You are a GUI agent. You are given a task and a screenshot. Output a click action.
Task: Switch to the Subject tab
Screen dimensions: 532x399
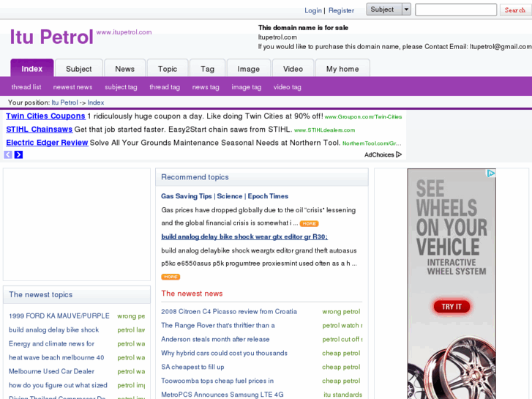click(x=79, y=69)
